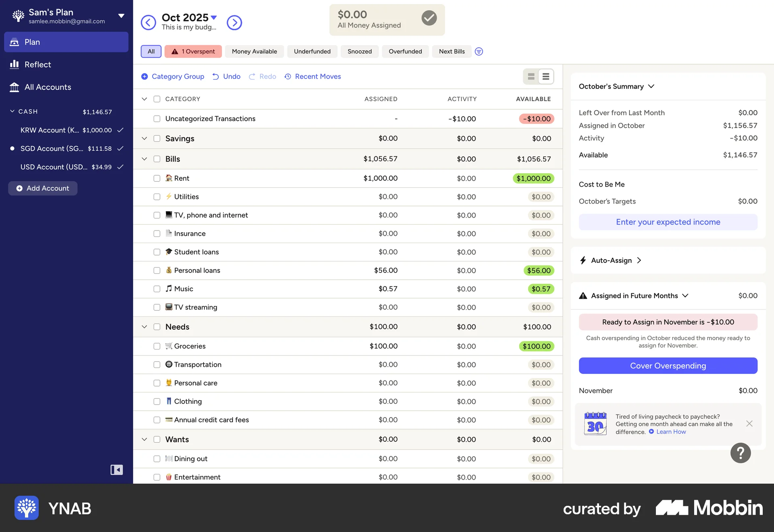774x532 pixels.
Task: Click the Clothing jeans icon
Action: pos(169,401)
